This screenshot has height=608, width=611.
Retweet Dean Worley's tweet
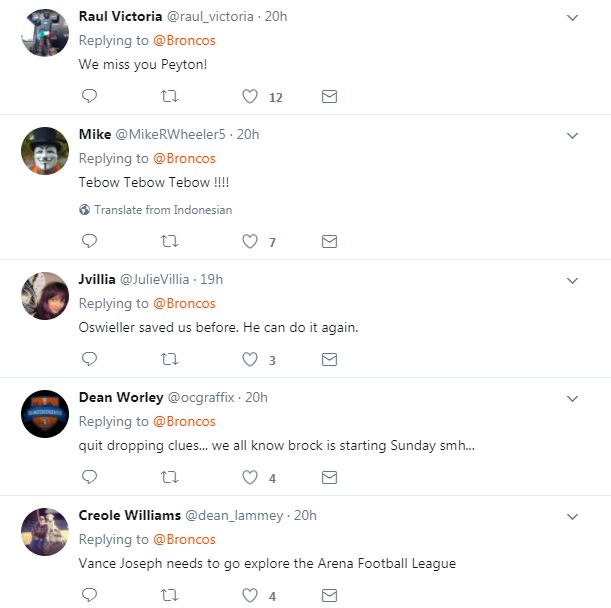click(170, 478)
